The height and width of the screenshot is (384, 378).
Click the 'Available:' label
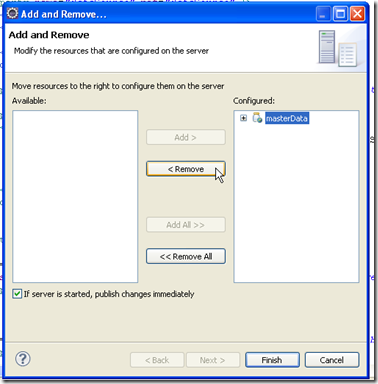pos(29,101)
